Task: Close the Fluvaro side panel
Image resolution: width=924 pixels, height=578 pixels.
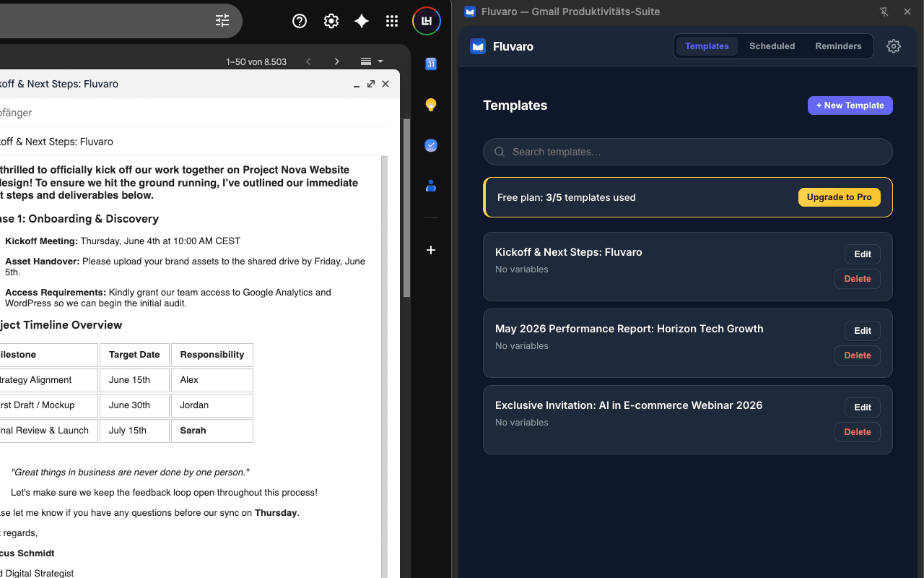Action: coord(907,12)
